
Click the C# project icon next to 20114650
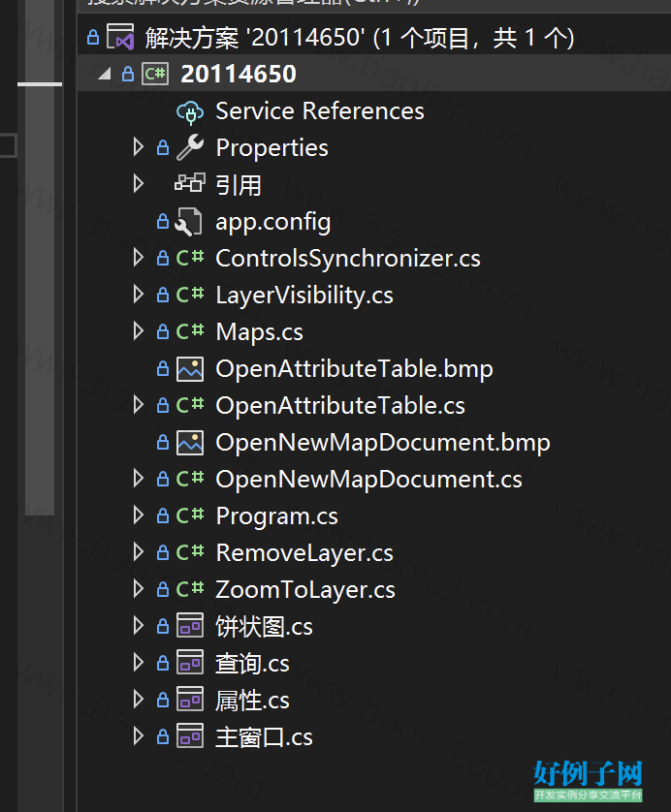[x=155, y=74]
